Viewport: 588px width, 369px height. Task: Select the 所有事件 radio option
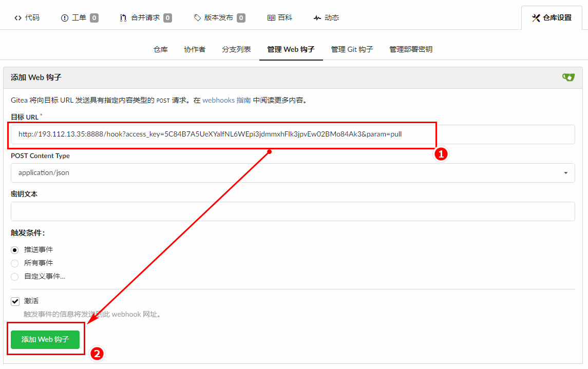click(15, 263)
